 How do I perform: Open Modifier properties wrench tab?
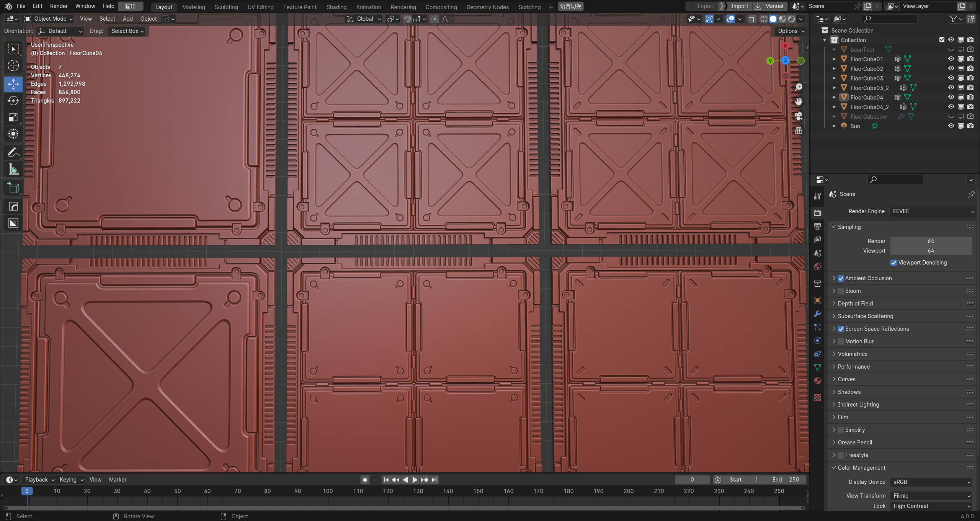817,314
